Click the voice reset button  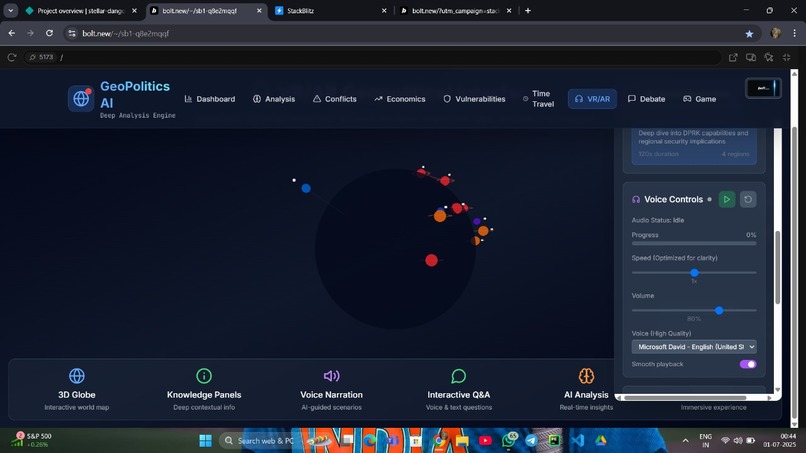tap(748, 200)
